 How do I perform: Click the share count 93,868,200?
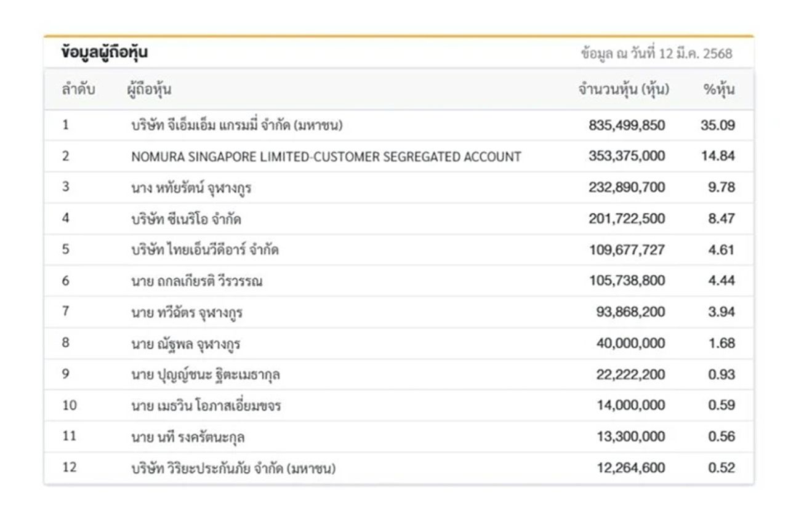point(630,312)
